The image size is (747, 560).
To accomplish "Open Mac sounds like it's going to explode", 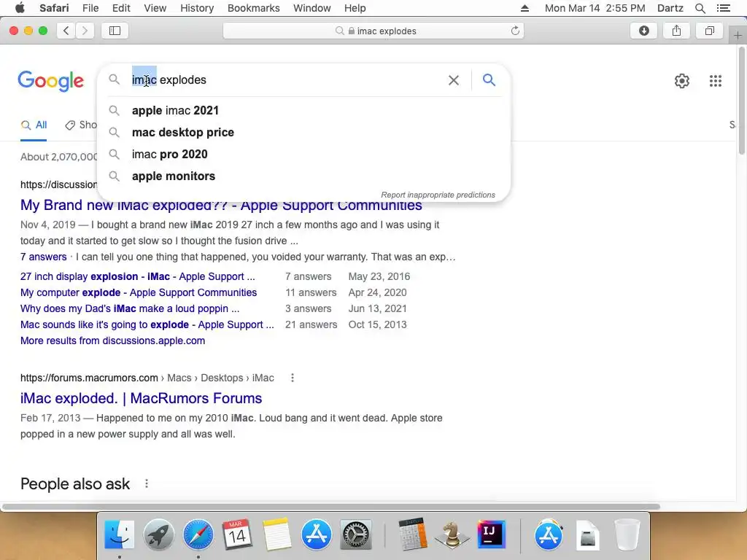I will (x=147, y=324).
